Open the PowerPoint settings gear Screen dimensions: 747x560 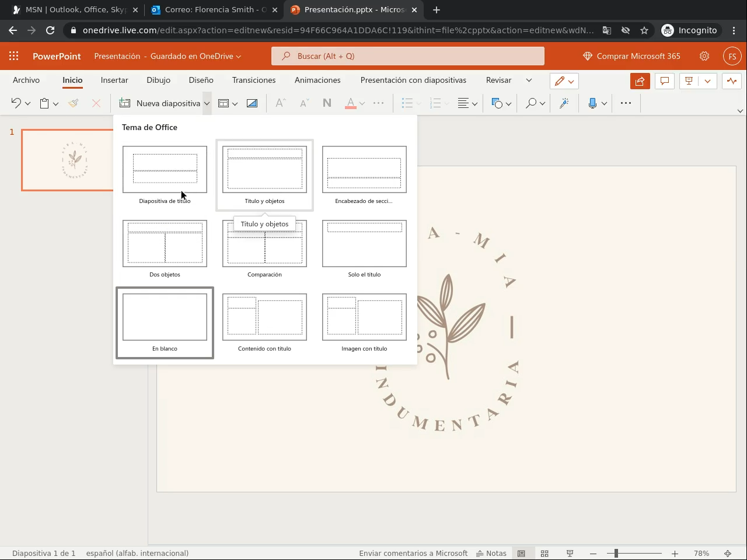tap(704, 56)
